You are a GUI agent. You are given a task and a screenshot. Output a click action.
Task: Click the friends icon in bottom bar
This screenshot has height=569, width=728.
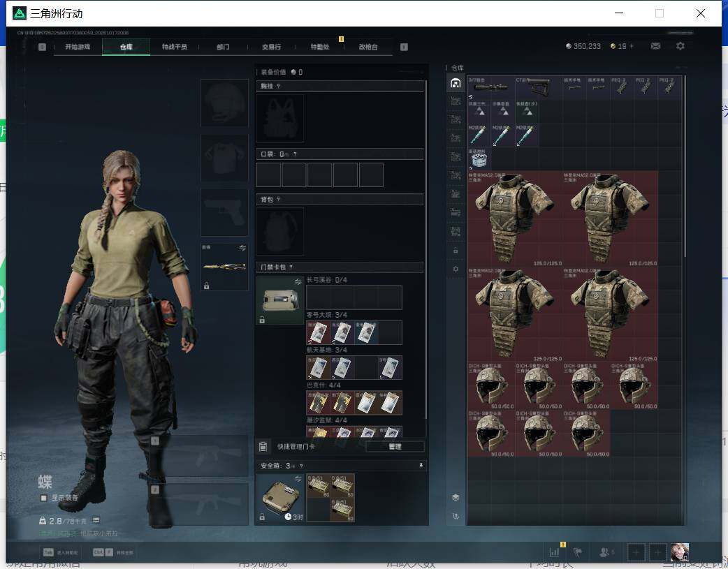pyautogui.click(x=605, y=552)
